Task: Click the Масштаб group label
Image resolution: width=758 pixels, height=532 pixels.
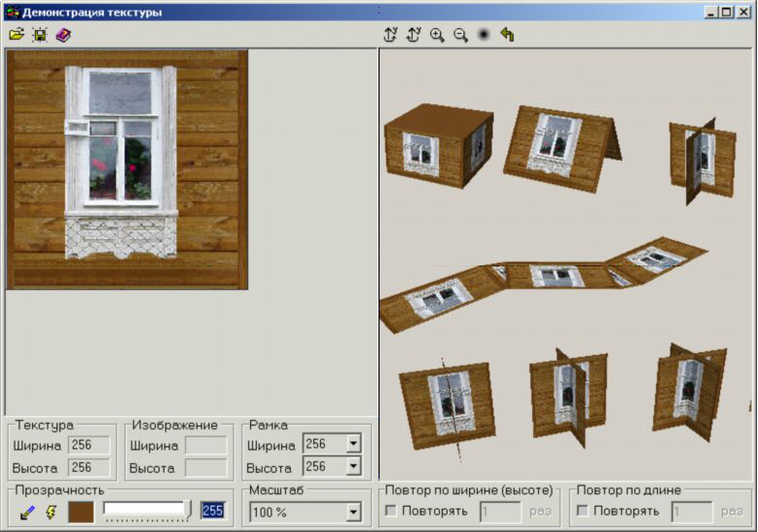Action: pyautogui.click(x=276, y=490)
